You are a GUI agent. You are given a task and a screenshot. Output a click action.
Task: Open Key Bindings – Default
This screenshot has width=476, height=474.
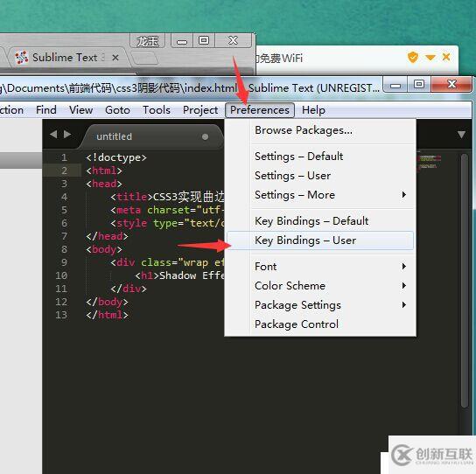(320, 221)
